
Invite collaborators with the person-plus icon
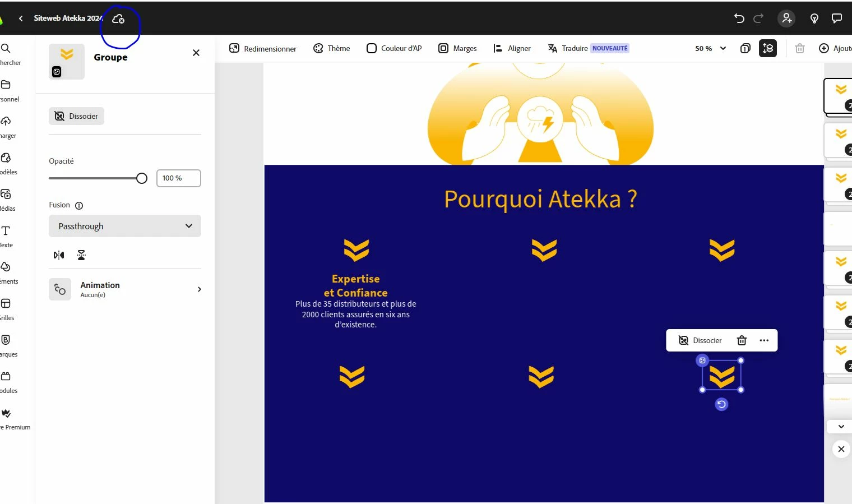787,19
